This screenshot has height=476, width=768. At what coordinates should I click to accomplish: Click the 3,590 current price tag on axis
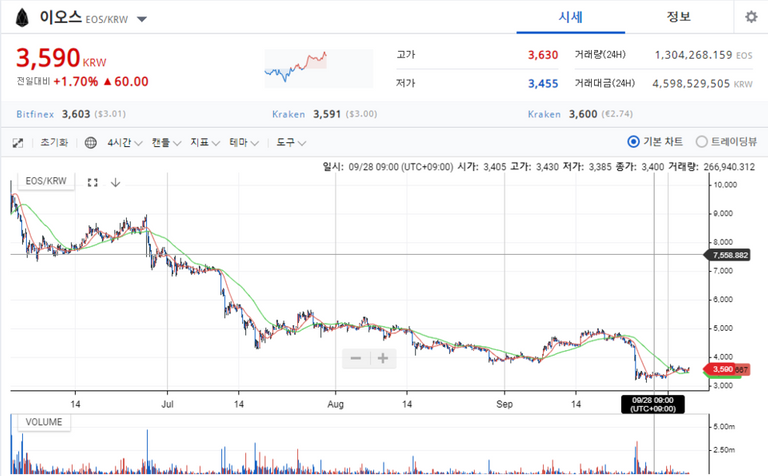(x=722, y=370)
